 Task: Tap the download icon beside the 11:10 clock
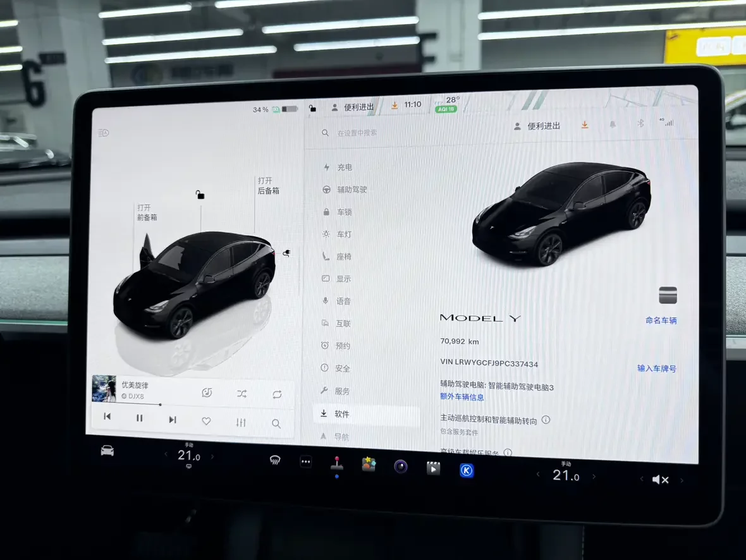pos(394,105)
